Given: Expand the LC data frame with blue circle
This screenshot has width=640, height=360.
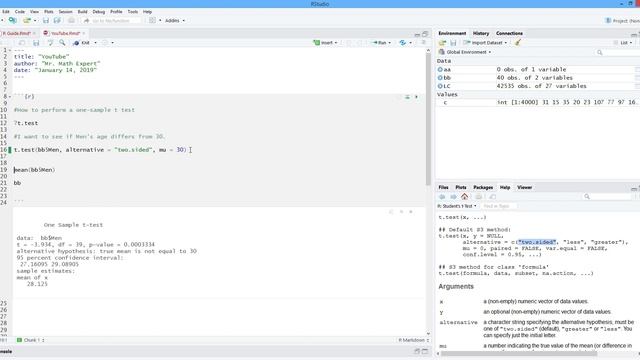Looking at the screenshot, I should click(x=440, y=86).
